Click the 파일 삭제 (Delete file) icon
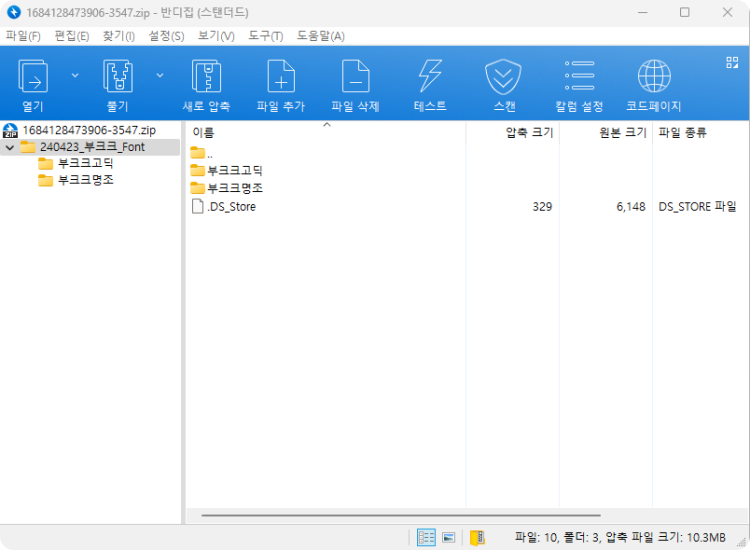 pyautogui.click(x=355, y=76)
